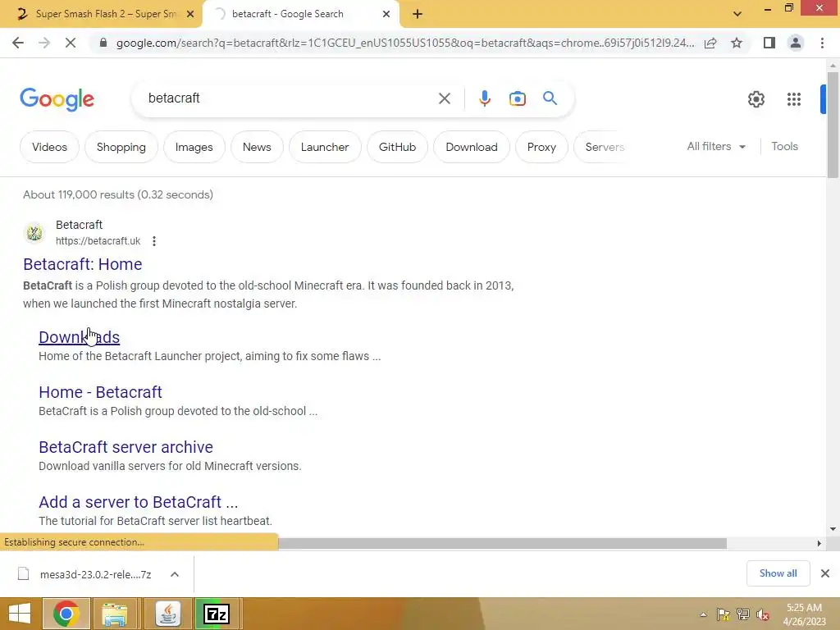Viewport: 840px width, 630px height.
Task: Open the Home - Betacraft sitelink
Action: (x=100, y=392)
